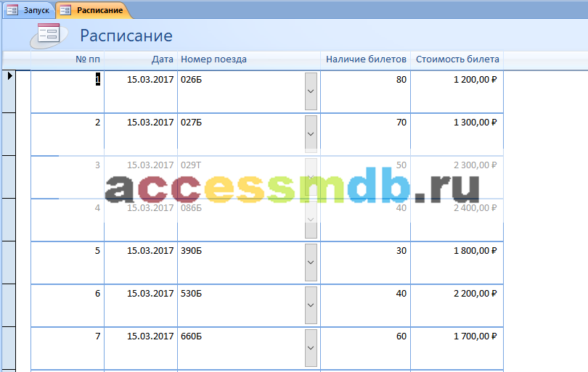Click the form icon on Запуск tab
The image size is (588, 372).
12,10
